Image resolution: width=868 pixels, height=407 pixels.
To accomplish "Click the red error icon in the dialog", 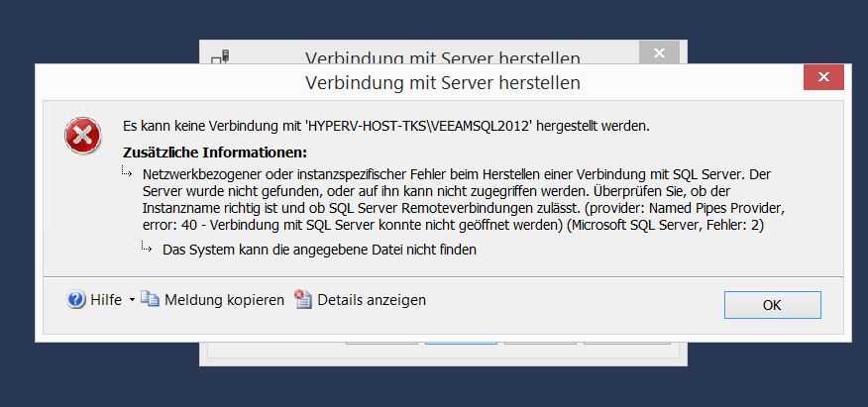I will pyautogui.click(x=83, y=135).
